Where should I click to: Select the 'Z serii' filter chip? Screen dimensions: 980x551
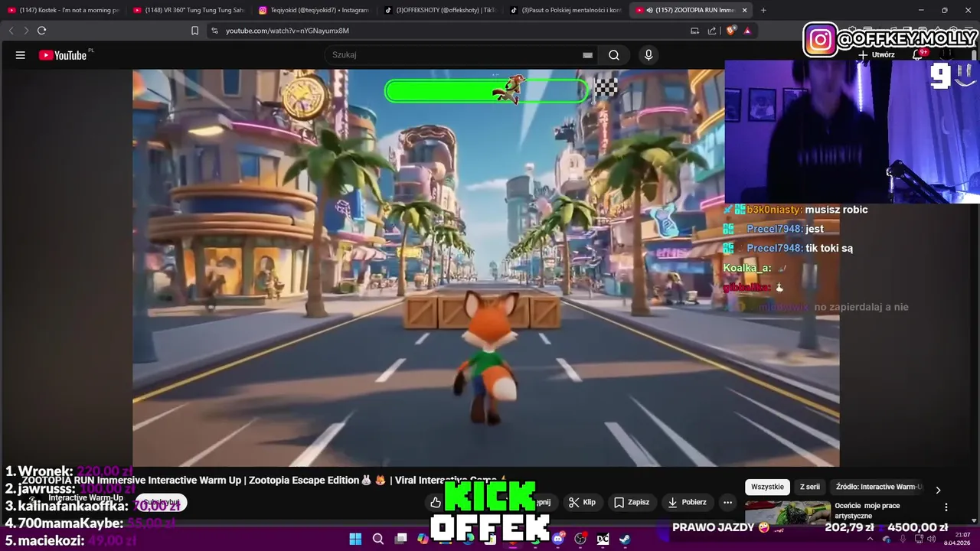tap(810, 487)
